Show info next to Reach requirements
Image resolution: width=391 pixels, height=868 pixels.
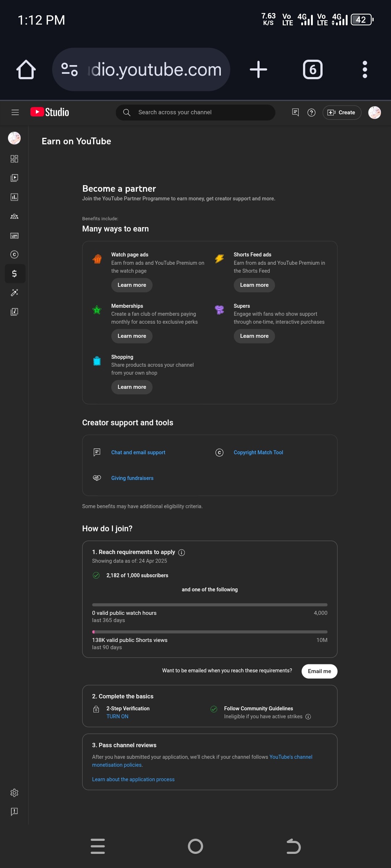click(182, 552)
